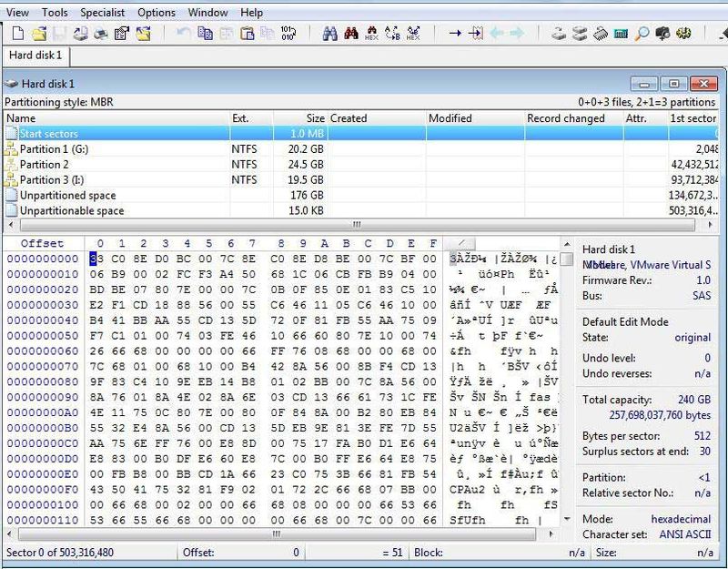728x569 pixels.
Task: Click the Clone Disk double-drive icon
Action: point(580,33)
